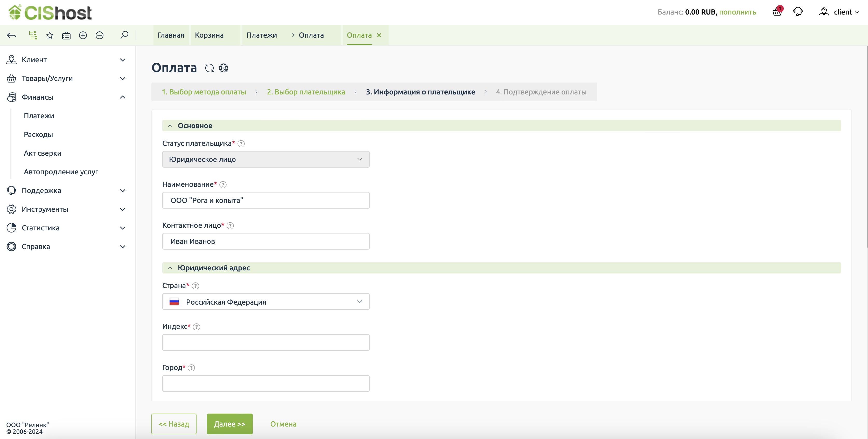The width and height of the screenshot is (868, 439).
Task: Click the support headset icon
Action: [x=797, y=12]
